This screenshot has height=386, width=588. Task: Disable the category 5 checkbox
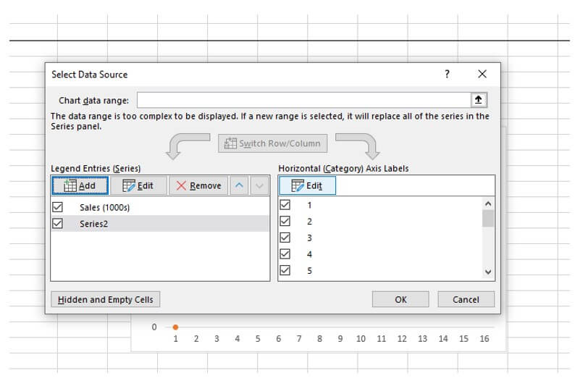285,270
